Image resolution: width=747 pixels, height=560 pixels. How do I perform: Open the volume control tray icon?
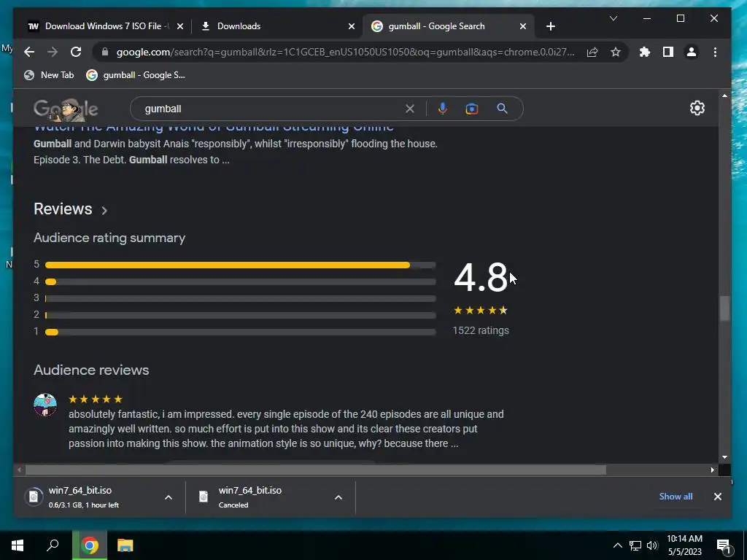pyautogui.click(x=652, y=545)
